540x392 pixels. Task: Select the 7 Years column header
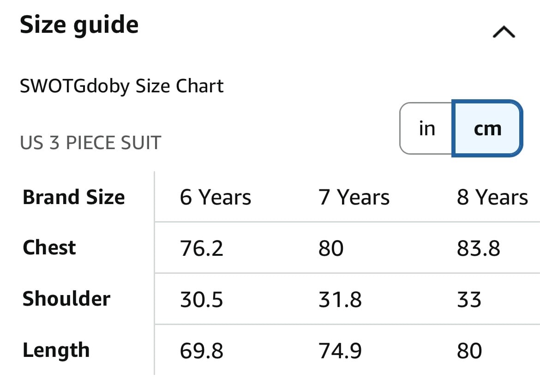tap(354, 197)
